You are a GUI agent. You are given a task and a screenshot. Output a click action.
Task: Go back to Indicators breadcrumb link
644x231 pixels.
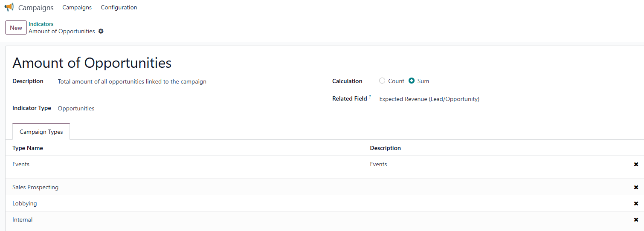[x=41, y=24]
